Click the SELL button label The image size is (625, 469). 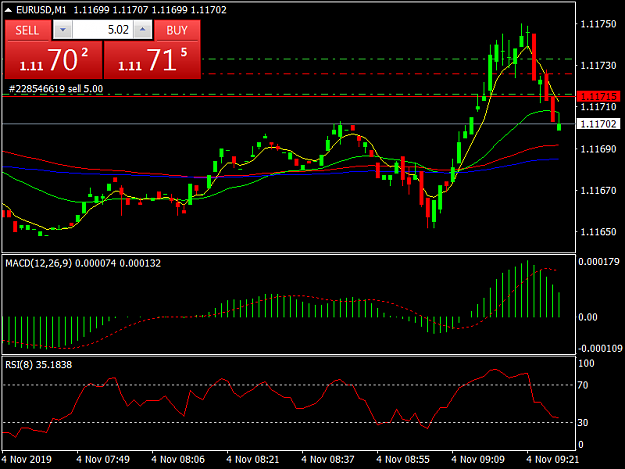tap(28, 30)
